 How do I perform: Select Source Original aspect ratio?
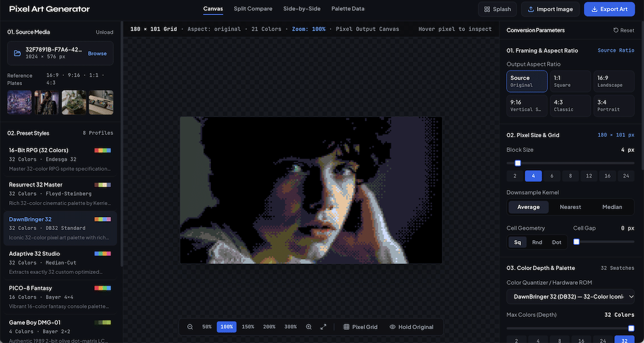[x=527, y=81]
